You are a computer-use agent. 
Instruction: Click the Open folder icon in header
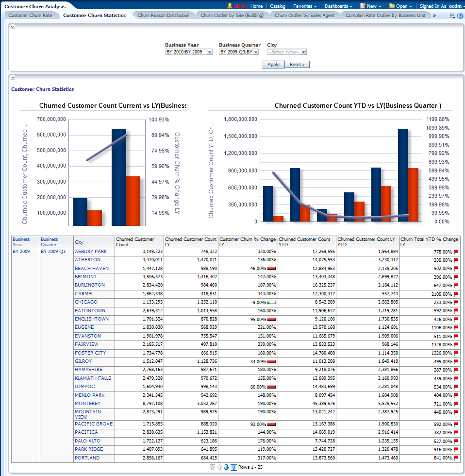click(x=392, y=6)
